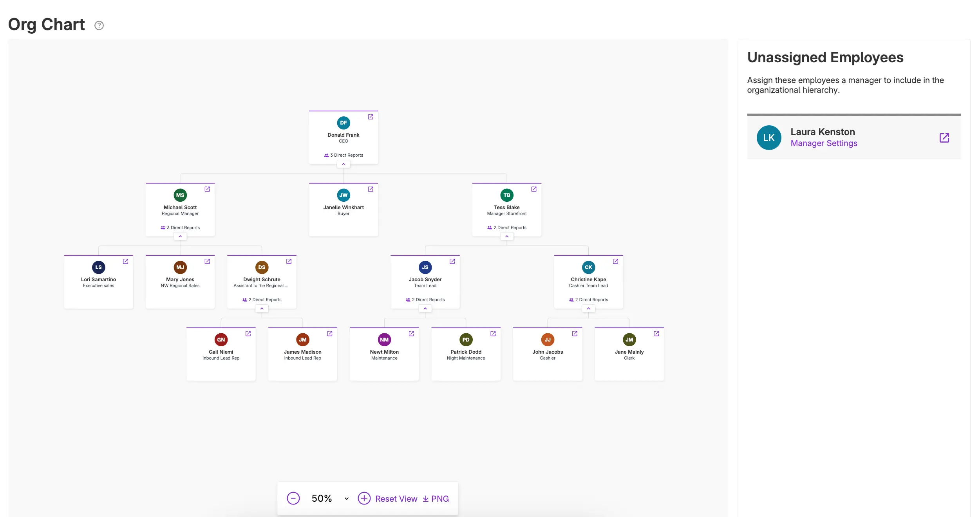Click Tess Blake's open-profile icon
The height and width of the screenshot is (517, 980).
click(534, 189)
